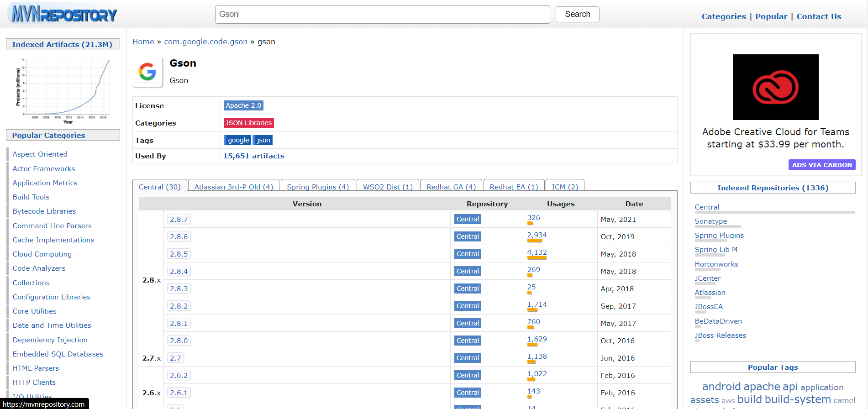Open Command Line Parsers category

pos(52,225)
